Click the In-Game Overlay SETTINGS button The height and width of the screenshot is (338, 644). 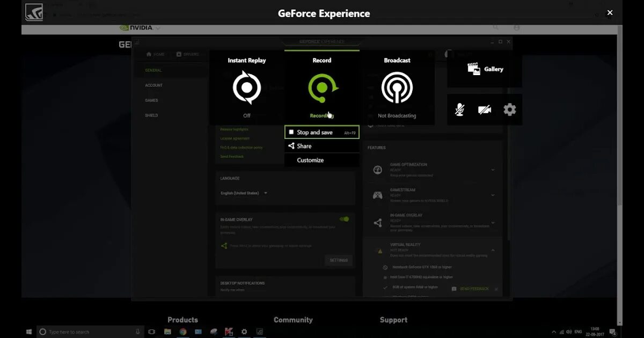pos(339,260)
